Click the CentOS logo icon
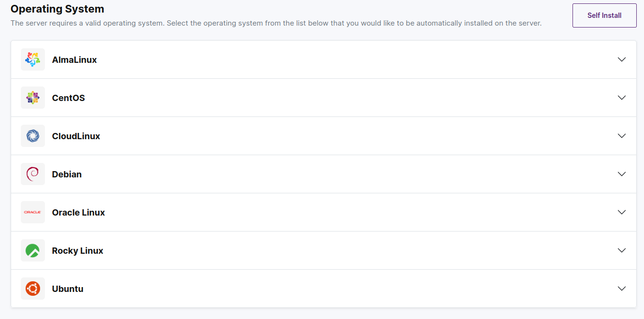Screen dimensions: 644x319 tap(33, 98)
